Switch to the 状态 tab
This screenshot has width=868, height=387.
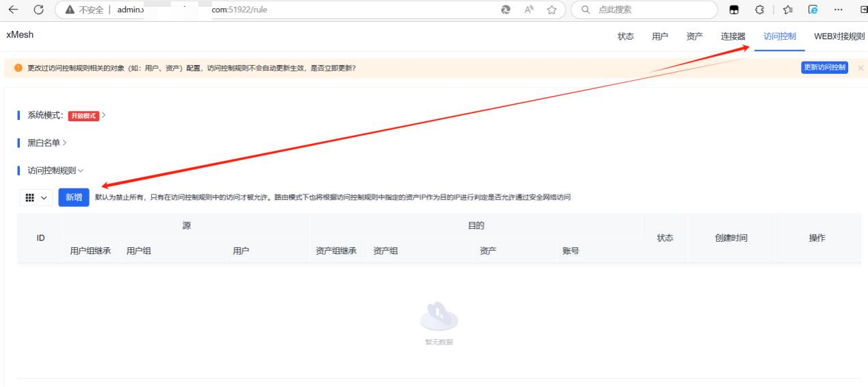pyautogui.click(x=626, y=36)
